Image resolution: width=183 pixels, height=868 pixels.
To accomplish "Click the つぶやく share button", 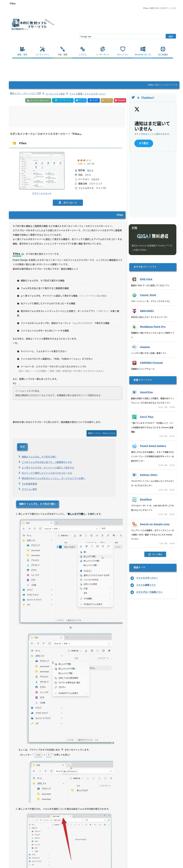I will (x=107, y=100).
